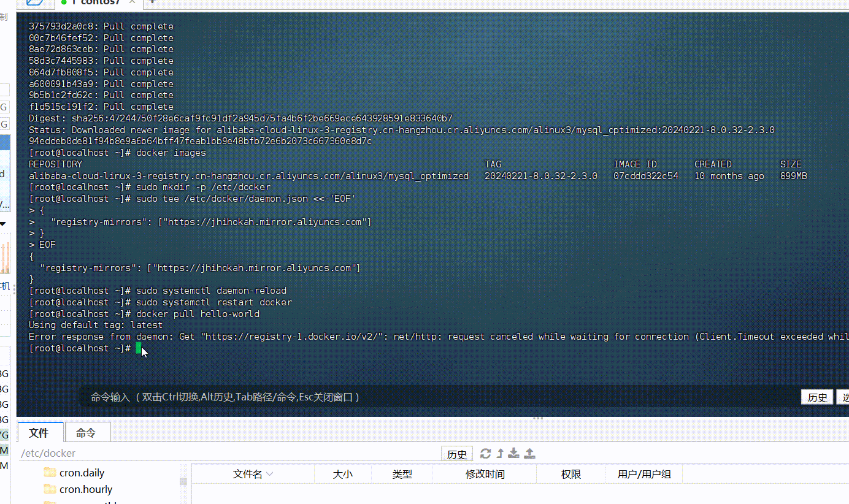Click the 'sudo systemctl daemon-reload' line
This screenshot has height=504, width=849.
[x=158, y=291]
